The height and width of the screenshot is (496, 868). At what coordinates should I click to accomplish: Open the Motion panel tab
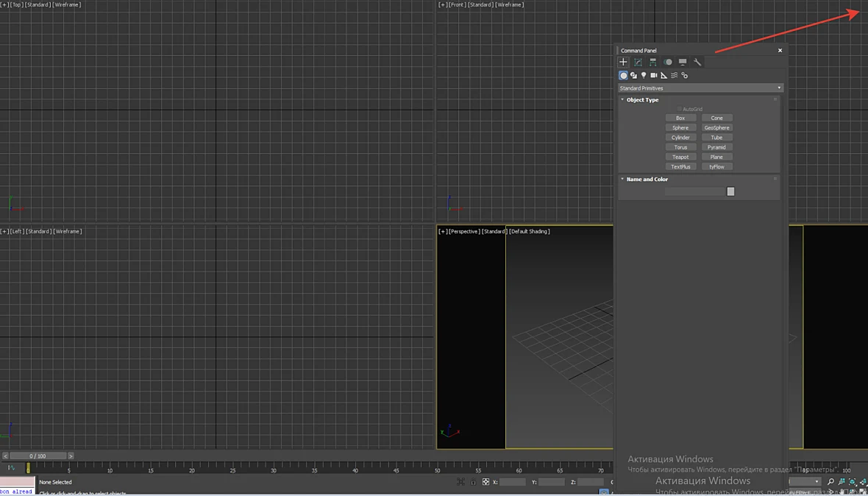(668, 62)
